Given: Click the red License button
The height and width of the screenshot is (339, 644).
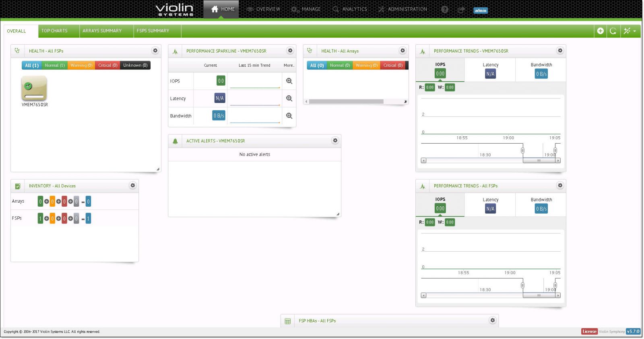Looking at the screenshot, I should [589, 331].
